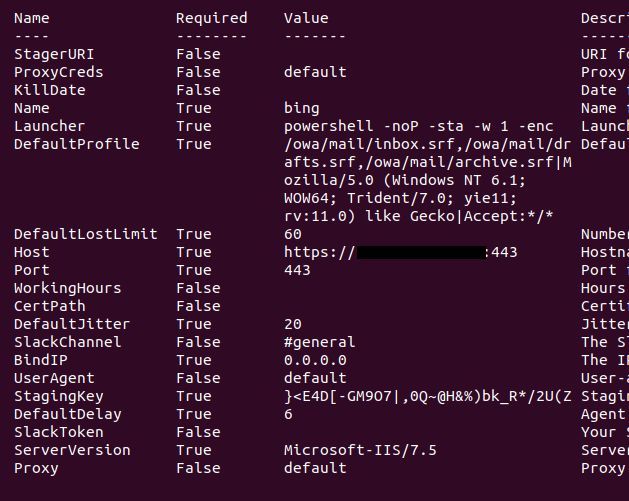Image resolution: width=629 pixels, height=501 pixels.
Task: Click the KillDate row label
Action: pos(50,90)
